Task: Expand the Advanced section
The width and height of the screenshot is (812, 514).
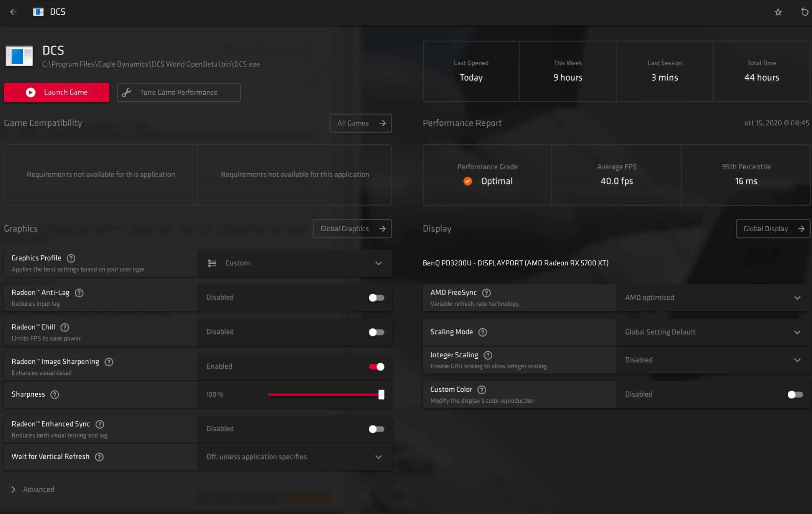Action: [33, 489]
